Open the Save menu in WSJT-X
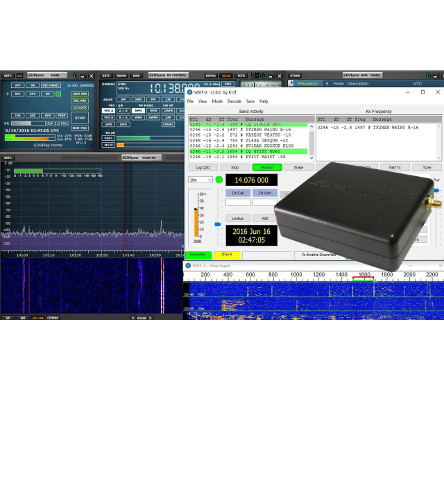 click(x=250, y=101)
